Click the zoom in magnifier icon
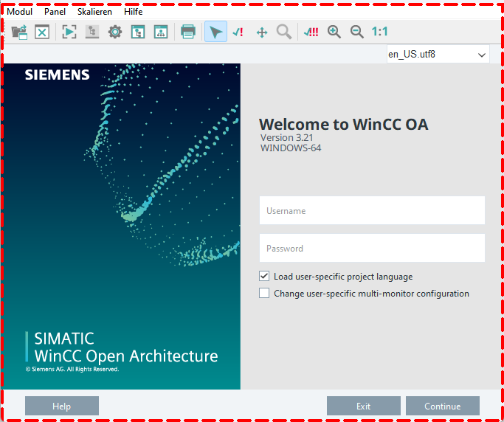The height and width of the screenshot is (422, 504). tap(334, 32)
